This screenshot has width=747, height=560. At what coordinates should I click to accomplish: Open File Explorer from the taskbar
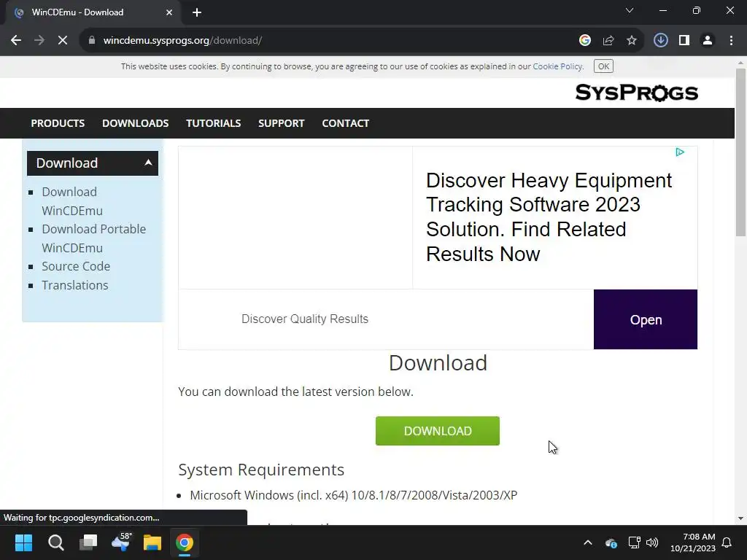click(x=152, y=542)
